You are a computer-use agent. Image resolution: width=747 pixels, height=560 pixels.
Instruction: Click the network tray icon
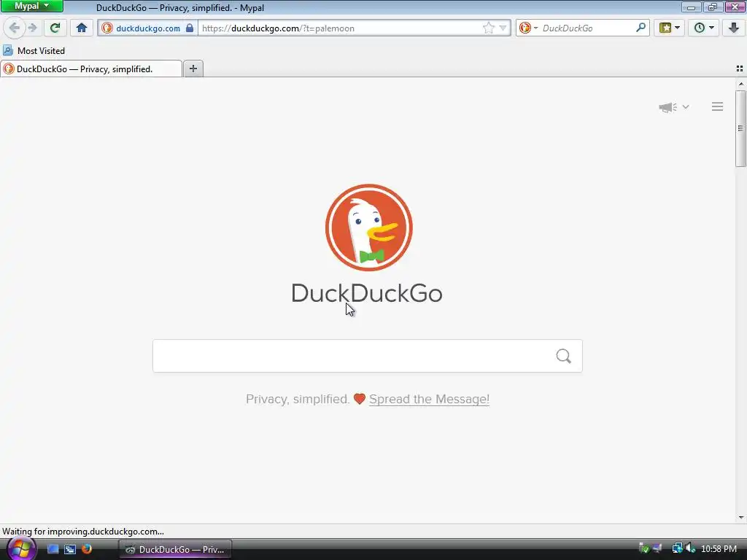(677, 548)
